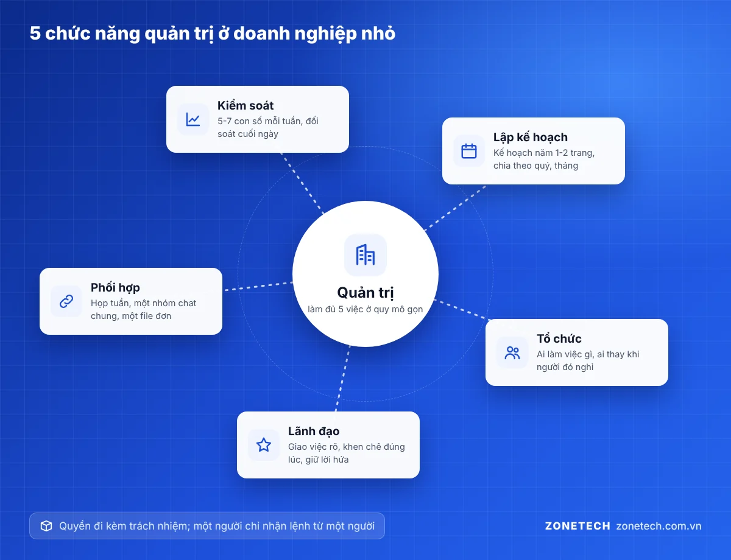This screenshot has width=731, height=560.
Task: Select the 'Lãnh đạo' card title
Action: 314,432
